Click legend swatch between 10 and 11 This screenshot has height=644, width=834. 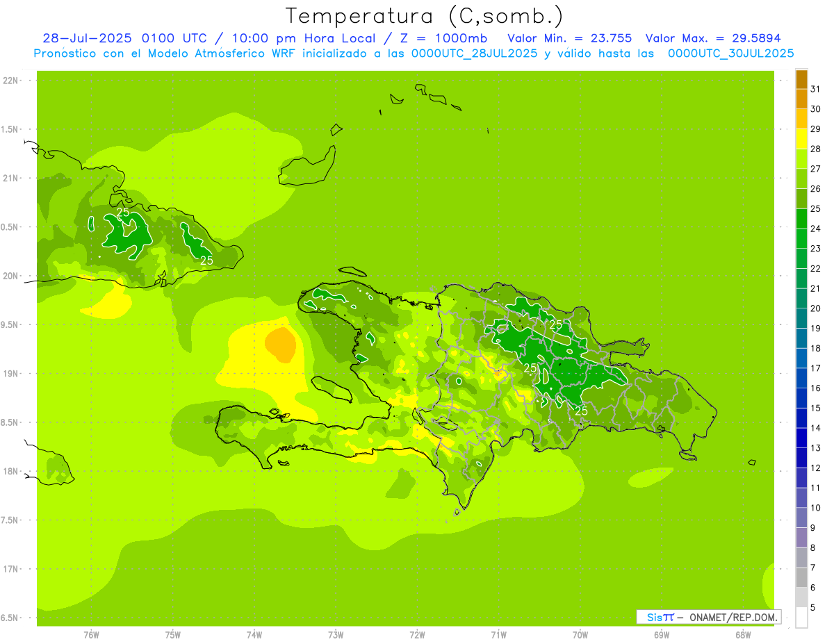coord(801,497)
